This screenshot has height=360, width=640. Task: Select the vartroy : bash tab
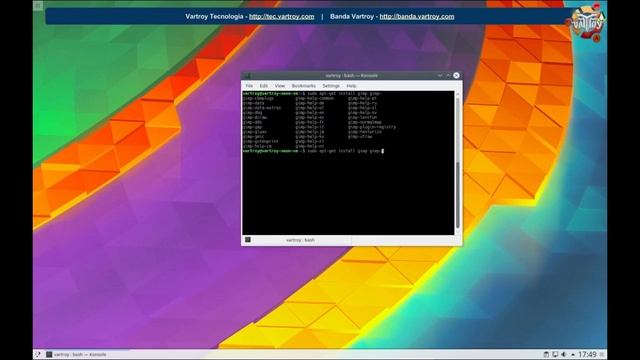[300, 240]
